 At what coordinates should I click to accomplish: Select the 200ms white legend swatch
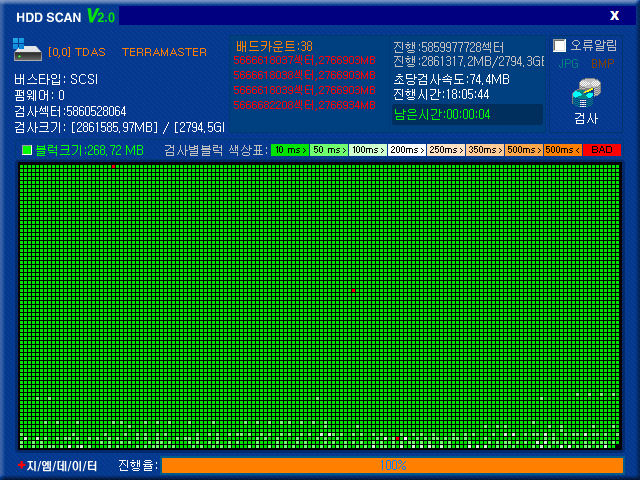407,150
